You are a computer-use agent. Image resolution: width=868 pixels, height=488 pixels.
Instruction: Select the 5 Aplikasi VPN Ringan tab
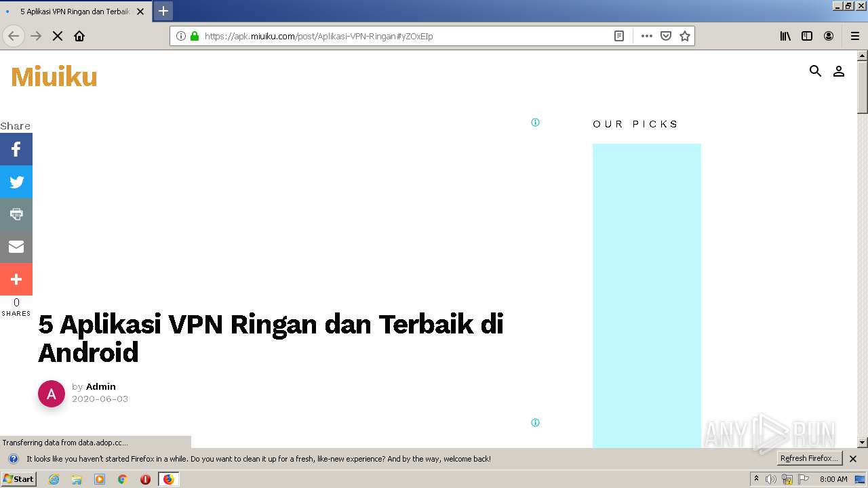[x=75, y=12]
